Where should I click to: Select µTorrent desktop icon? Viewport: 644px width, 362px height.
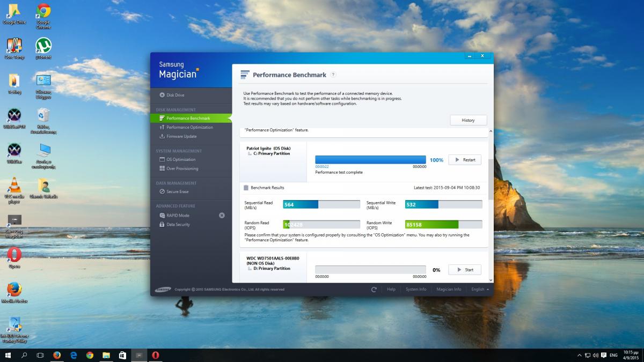click(x=43, y=49)
